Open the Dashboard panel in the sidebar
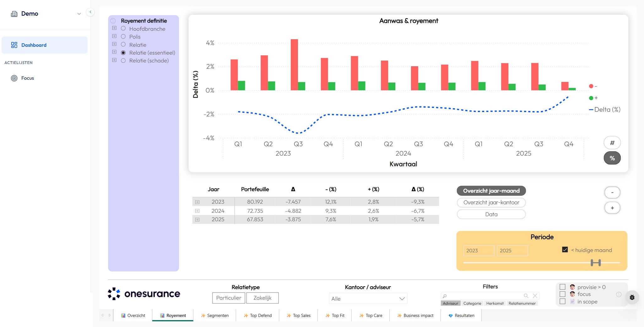Image resolution: width=644 pixels, height=327 pixels. pyautogui.click(x=34, y=45)
